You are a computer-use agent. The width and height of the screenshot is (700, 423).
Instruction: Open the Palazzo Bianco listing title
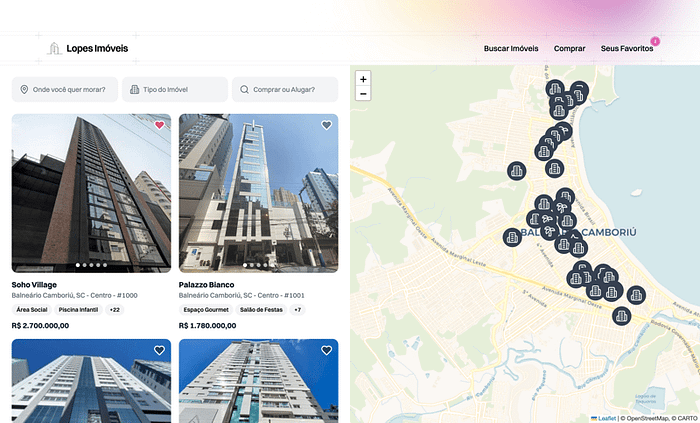click(206, 285)
